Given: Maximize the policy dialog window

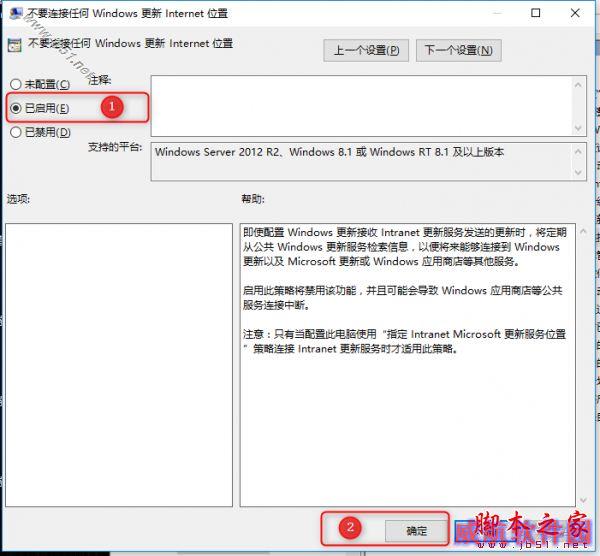Looking at the screenshot, I should pyautogui.click(x=536, y=13).
